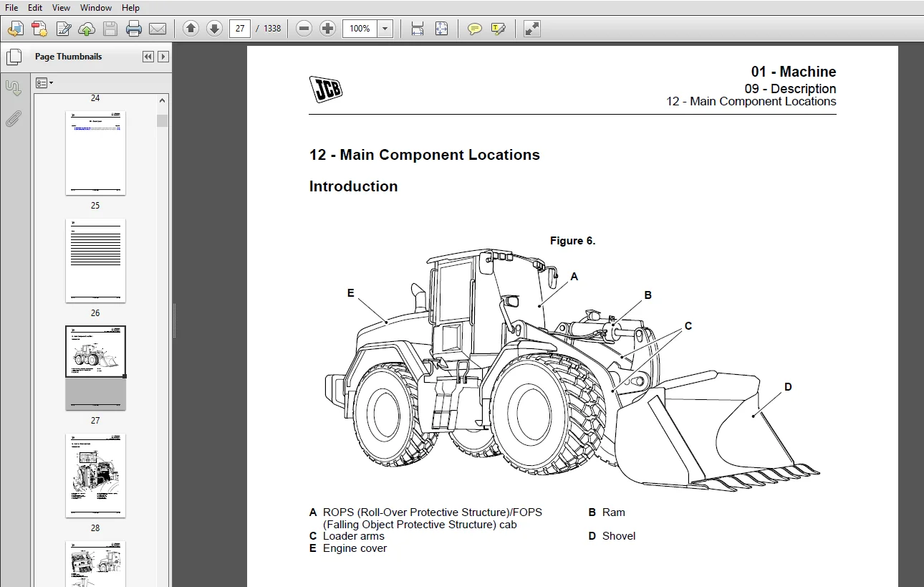The image size is (924, 587).
Task: Select the page 27 thumbnail
Action: (x=95, y=368)
